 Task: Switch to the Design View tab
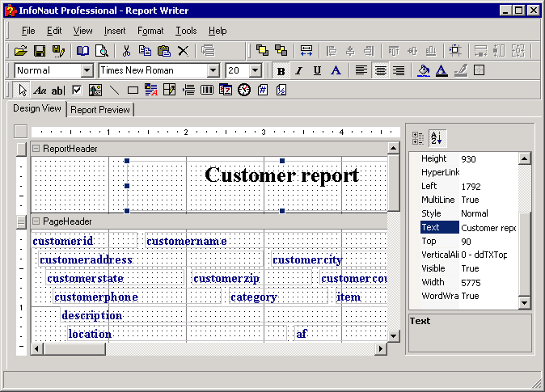click(x=37, y=108)
